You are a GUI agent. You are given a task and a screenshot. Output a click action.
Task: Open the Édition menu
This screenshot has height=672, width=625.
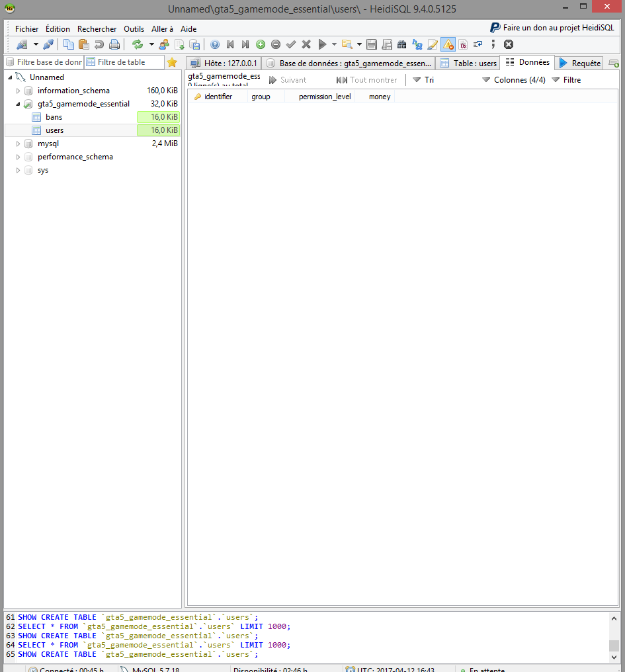pyautogui.click(x=58, y=28)
